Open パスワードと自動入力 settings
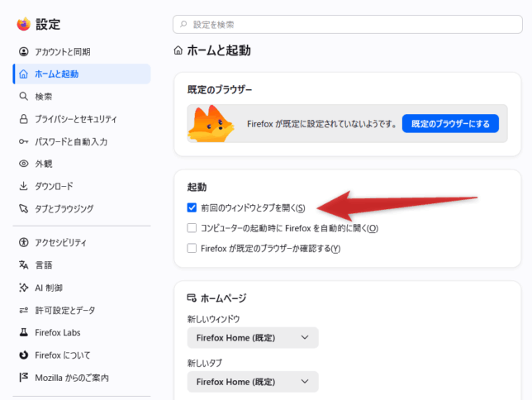Viewport: 532px width, 400px height. point(82,141)
